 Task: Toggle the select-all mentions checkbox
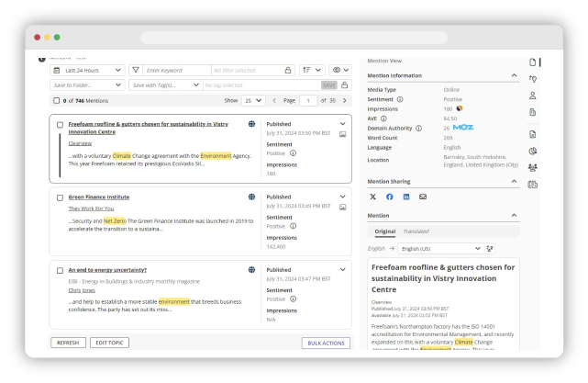click(57, 100)
